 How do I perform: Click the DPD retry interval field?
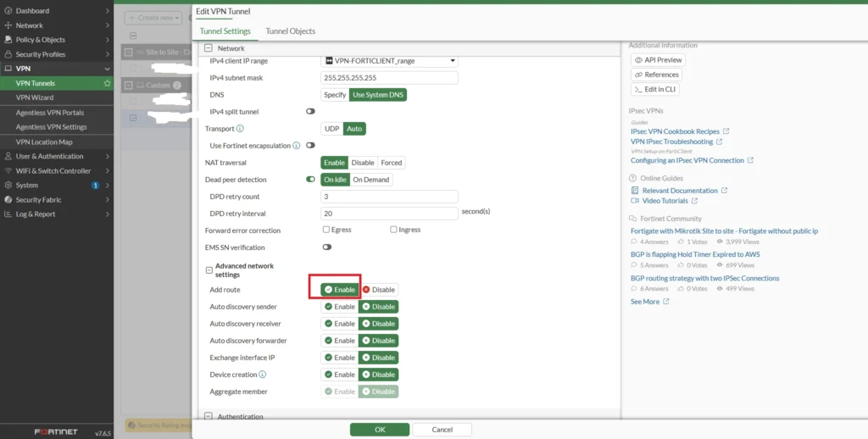[389, 213]
